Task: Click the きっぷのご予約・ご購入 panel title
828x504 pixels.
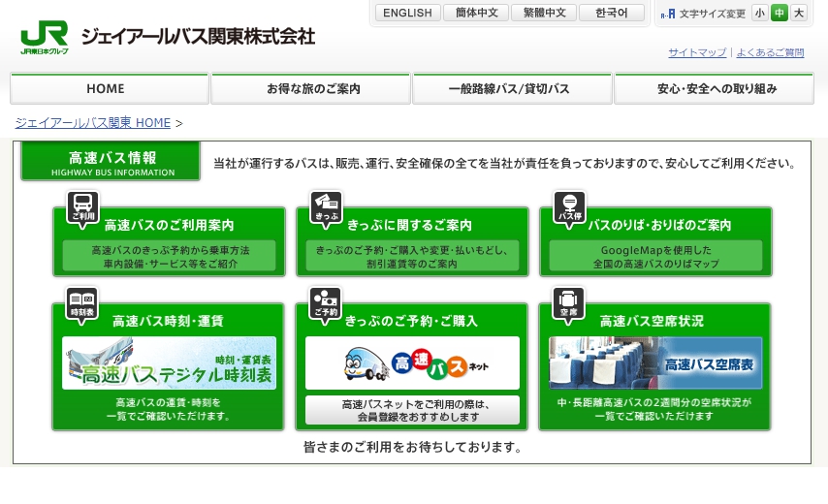Action: tap(411, 321)
